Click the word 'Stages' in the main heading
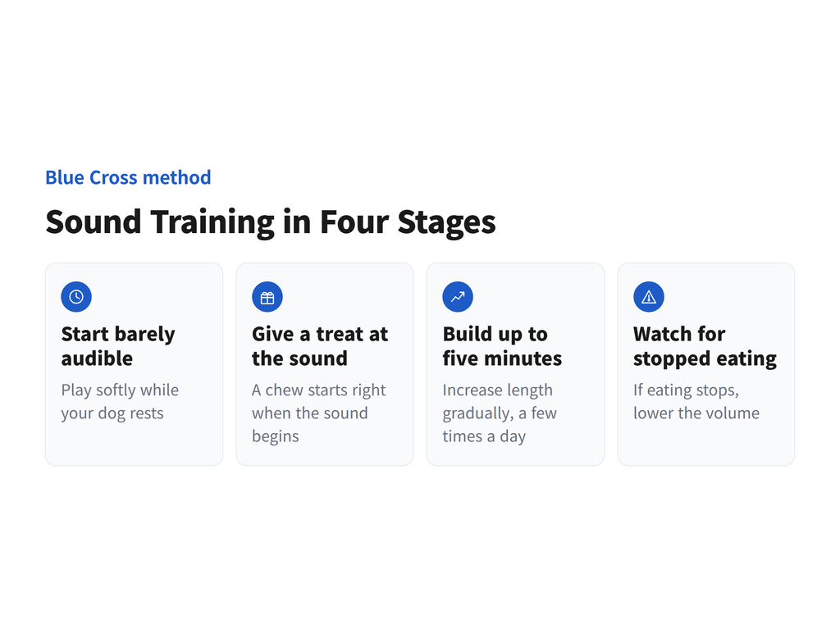The height and width of the screenshot is (630, 840). click(447, 223)
